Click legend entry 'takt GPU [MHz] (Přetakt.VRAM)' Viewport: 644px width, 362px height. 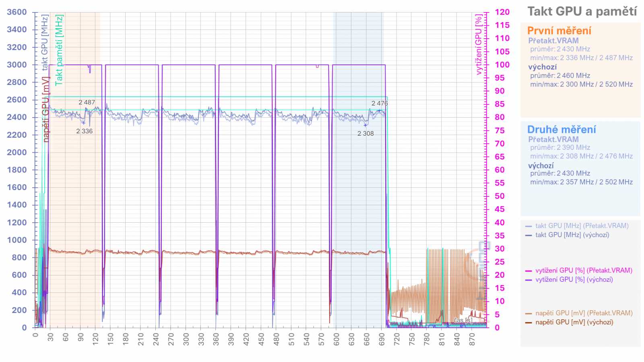(x=582, y=226)
